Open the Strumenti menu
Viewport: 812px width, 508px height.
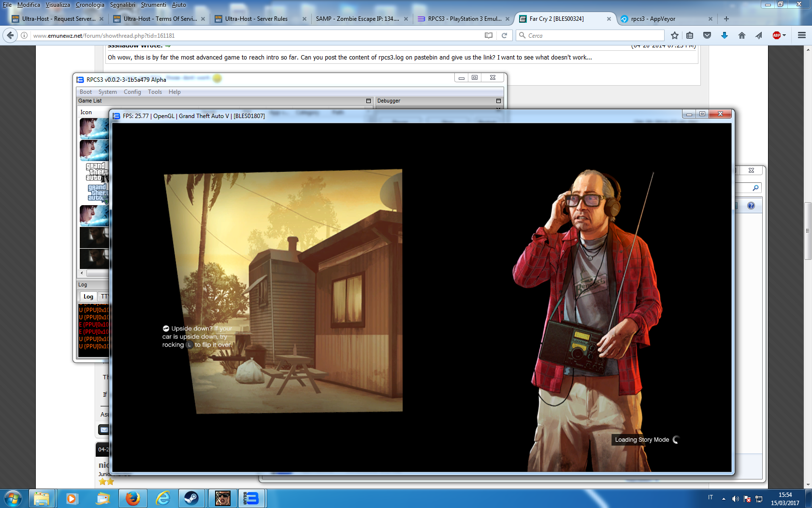coord(153,5)
